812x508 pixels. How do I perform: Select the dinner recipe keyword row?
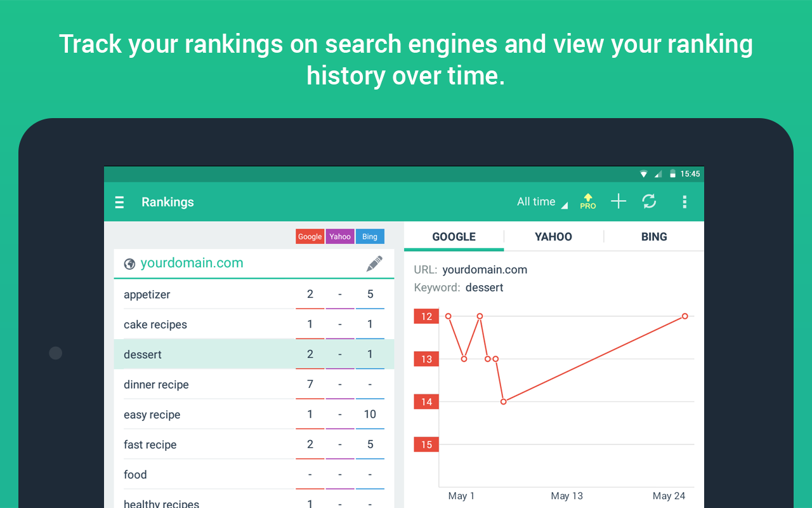click(254, 384)
